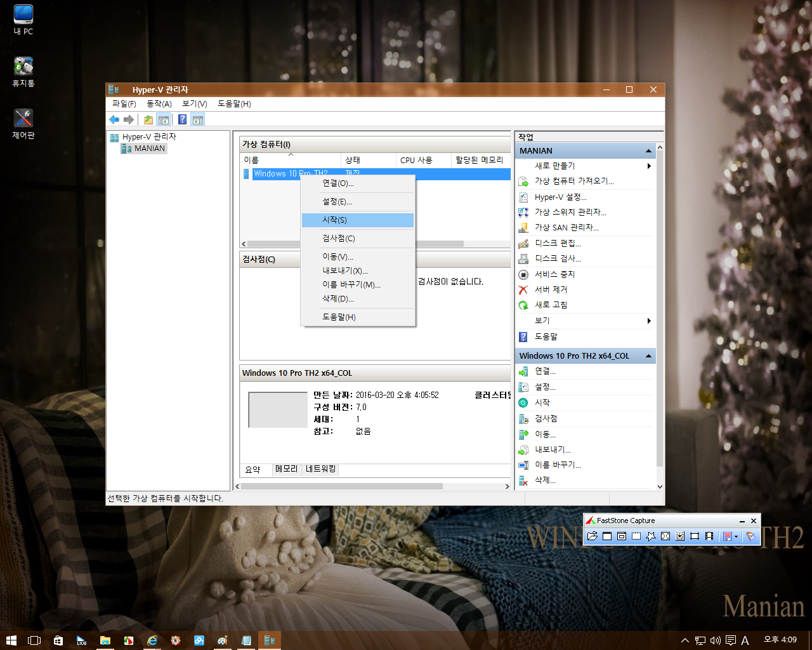Viewport: 812px width, 650px height.
Task: Select the MANIAN server tree node
Action: (x=149, y=149)
